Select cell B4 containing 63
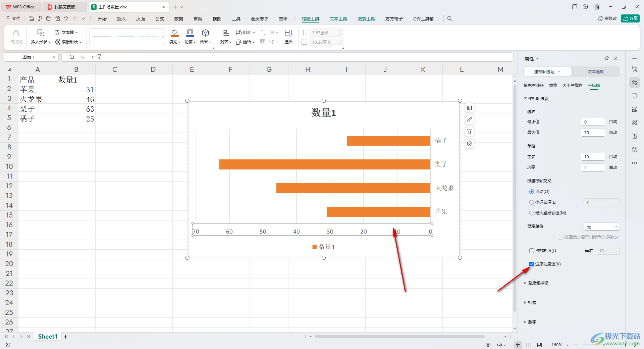The height and width of the screenshot is (349, 644). 76,109
